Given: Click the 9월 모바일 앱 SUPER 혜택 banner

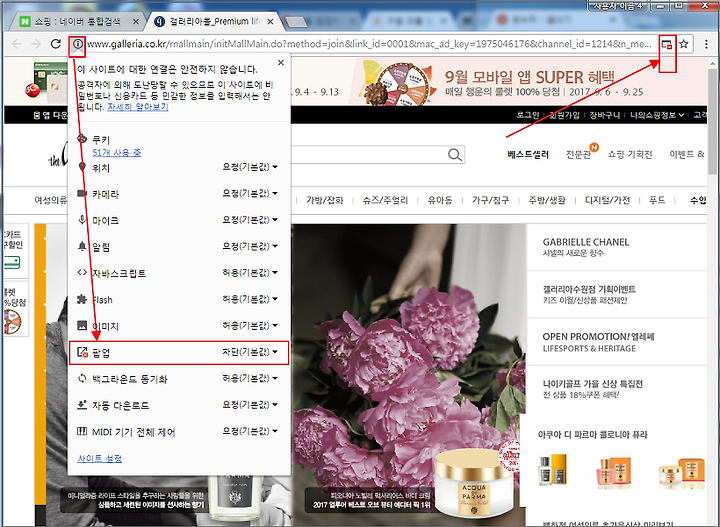Looking at the screenshot, I should click(x=528, y=82).
